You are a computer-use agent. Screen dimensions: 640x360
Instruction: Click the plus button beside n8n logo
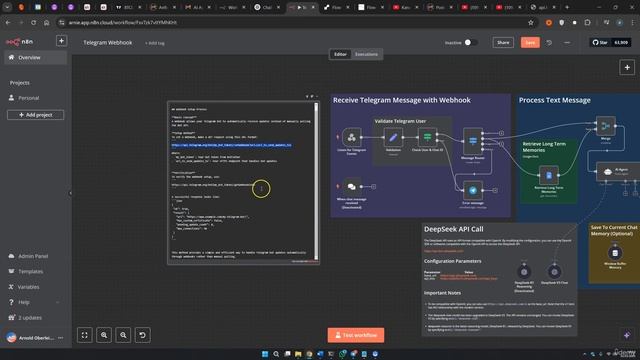pyautogui.click(x=61, y=41)
